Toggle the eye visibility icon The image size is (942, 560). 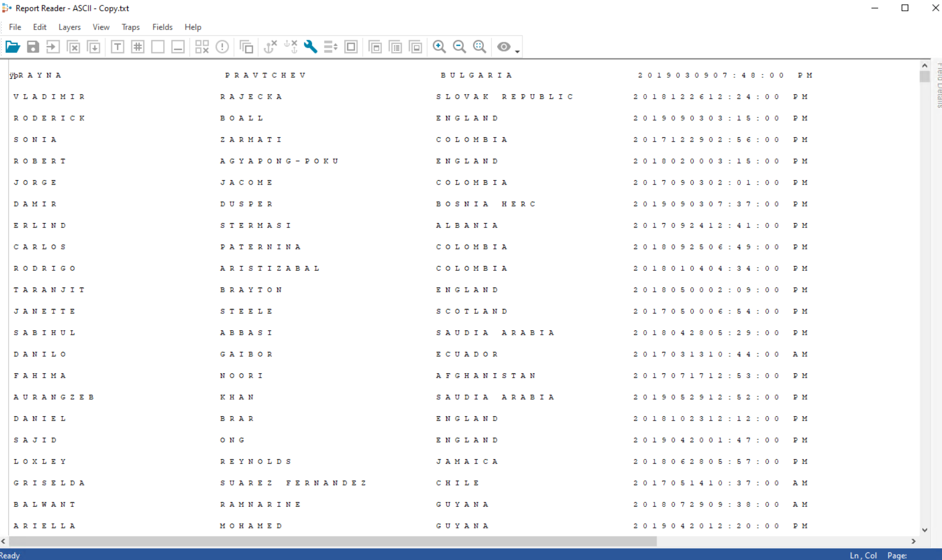(504, 47)
